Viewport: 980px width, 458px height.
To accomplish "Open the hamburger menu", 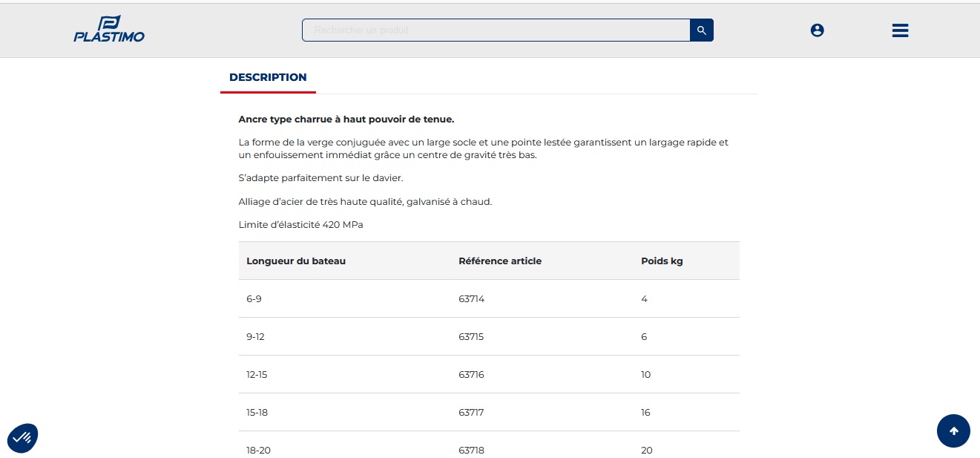I will click(x=900, y=30).
